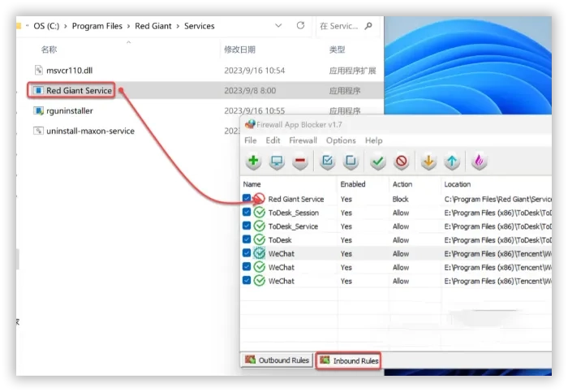
Task: Uncheck the Red Giant Service rule checkbox
Action: tap(247, 198)
